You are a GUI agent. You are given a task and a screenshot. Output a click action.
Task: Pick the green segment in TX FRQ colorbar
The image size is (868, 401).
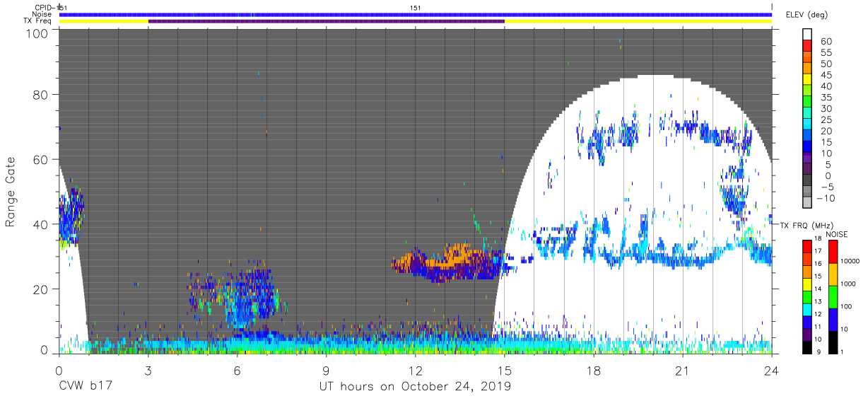807,297
